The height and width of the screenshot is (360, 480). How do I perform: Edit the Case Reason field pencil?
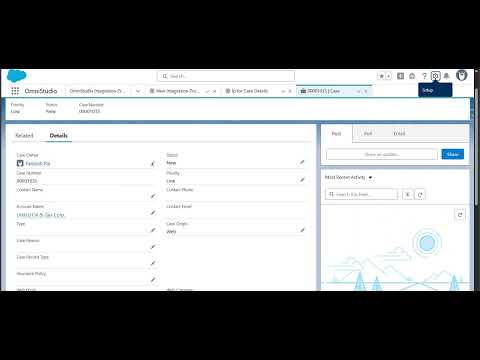tap(153, 247)
